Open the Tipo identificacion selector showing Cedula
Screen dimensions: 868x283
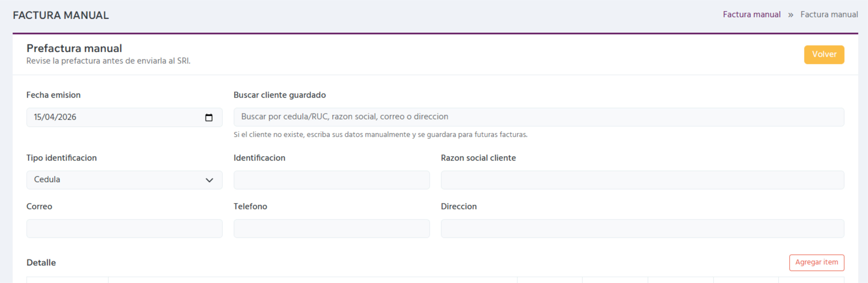124,180
